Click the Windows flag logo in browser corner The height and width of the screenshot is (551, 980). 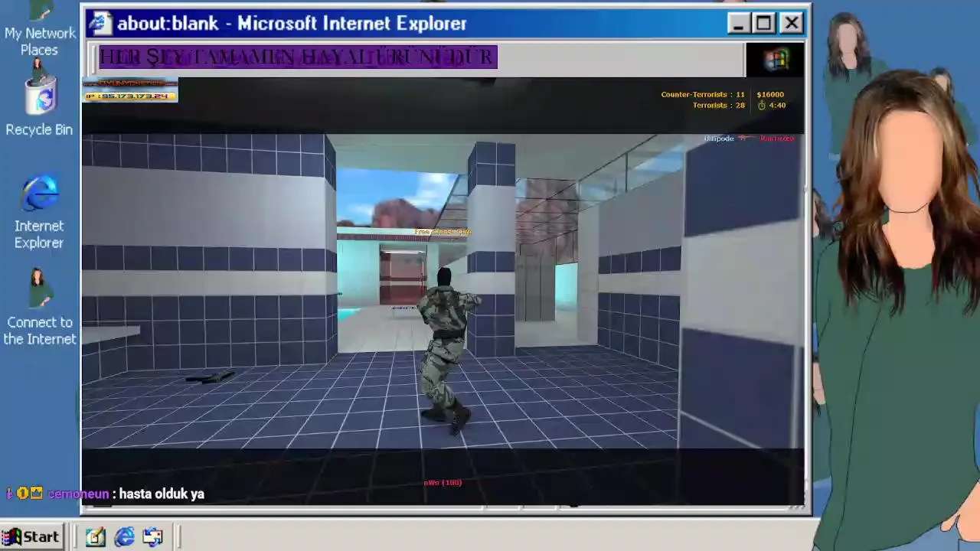coord(776,60)
